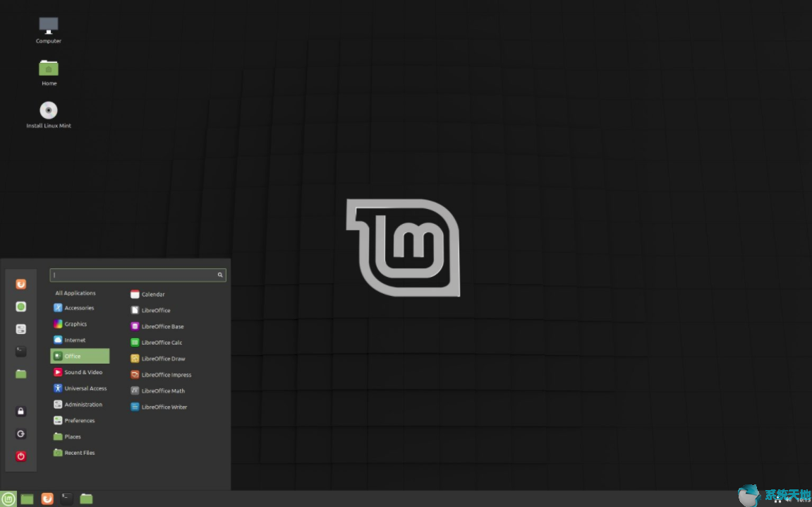The image size is (812, 507).
Task: Click the Linux Mint menu button on the panel
Action: [x=8, y=499]
